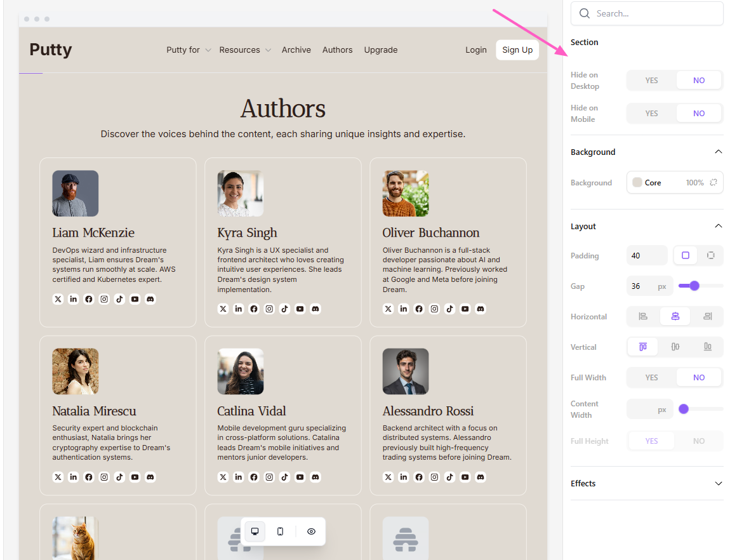Switch to mobile preview icon
This screenshot has height=560, width=730.
pyautogui.click(x=280, y=531)
